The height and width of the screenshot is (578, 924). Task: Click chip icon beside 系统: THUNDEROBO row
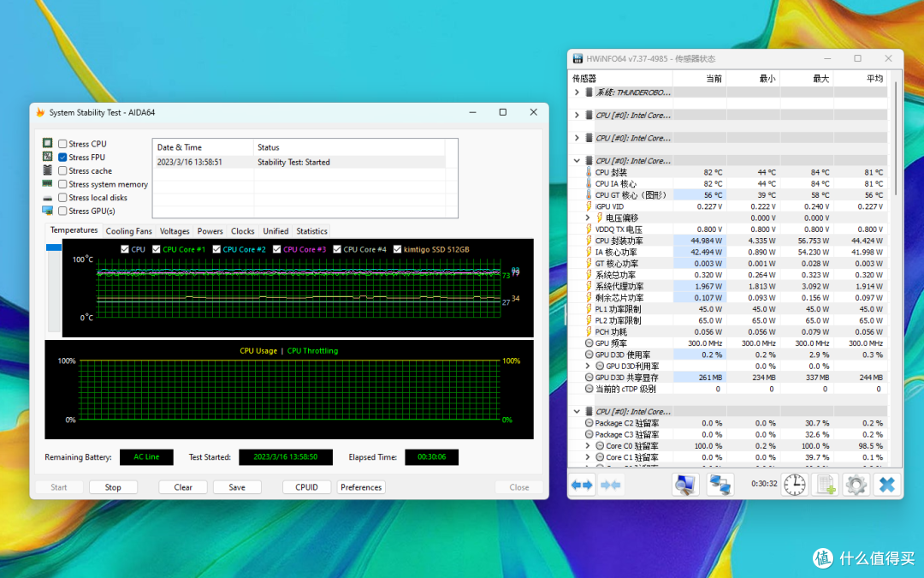[x=589, y=92]
